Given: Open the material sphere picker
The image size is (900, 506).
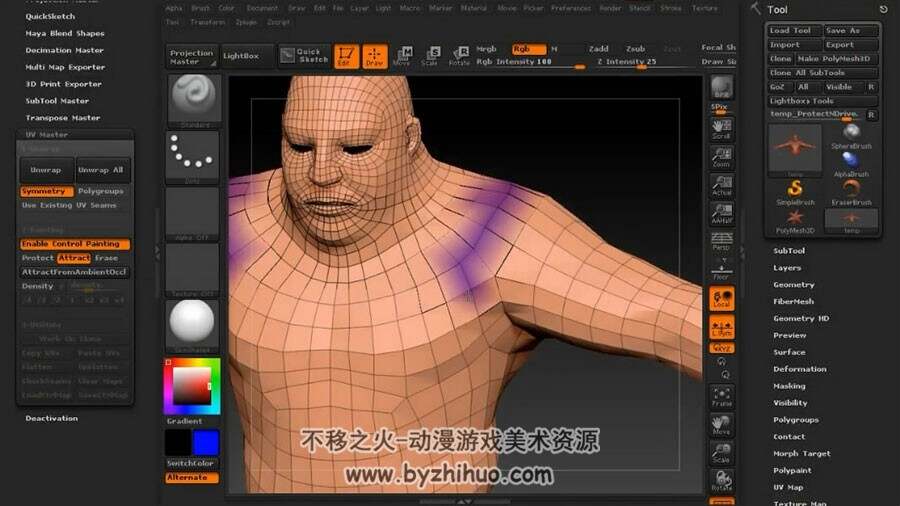Looking at the screenshot, I should (193, 325).
